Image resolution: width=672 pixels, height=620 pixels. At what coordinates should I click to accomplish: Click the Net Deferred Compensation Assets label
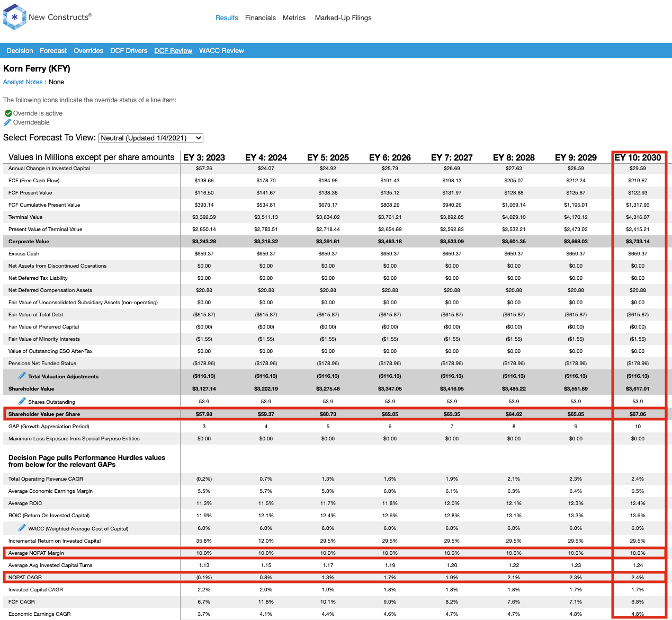point(50,290)
